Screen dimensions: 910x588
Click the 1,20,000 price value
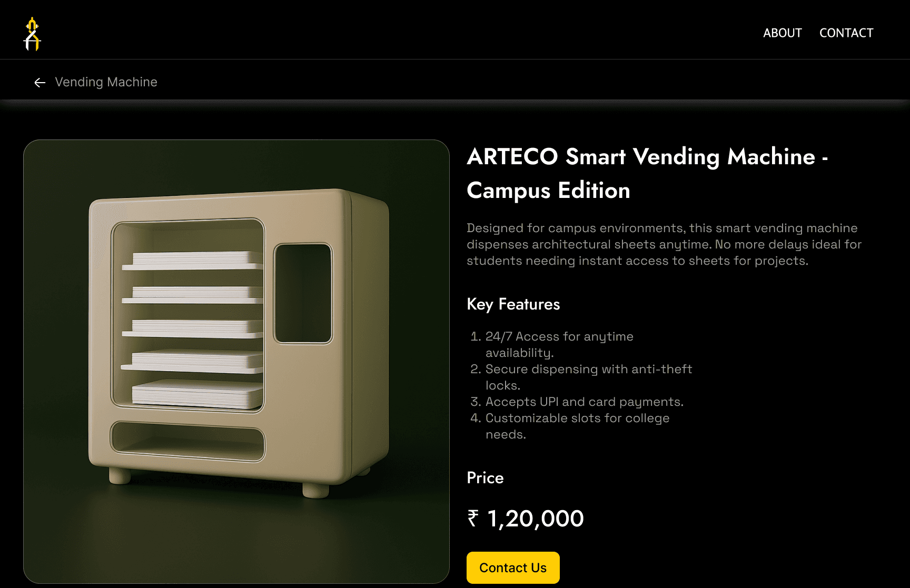[x=536, y=519]
